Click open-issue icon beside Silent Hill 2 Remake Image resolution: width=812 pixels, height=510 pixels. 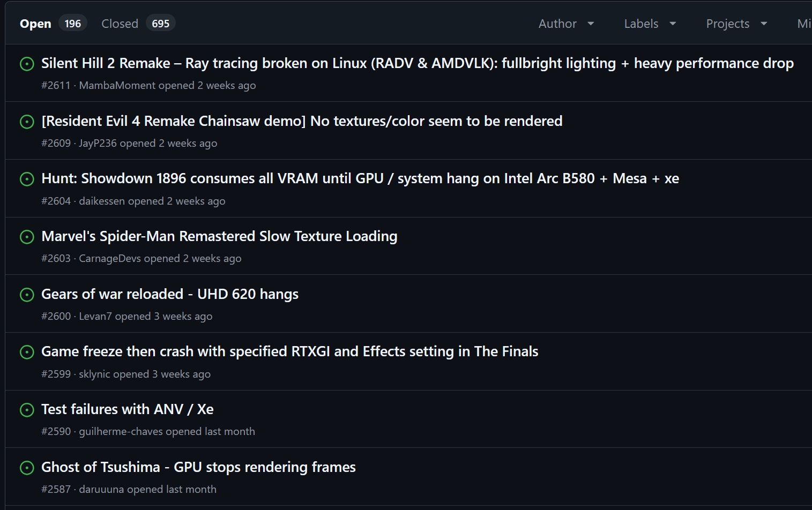click(27, 64)
